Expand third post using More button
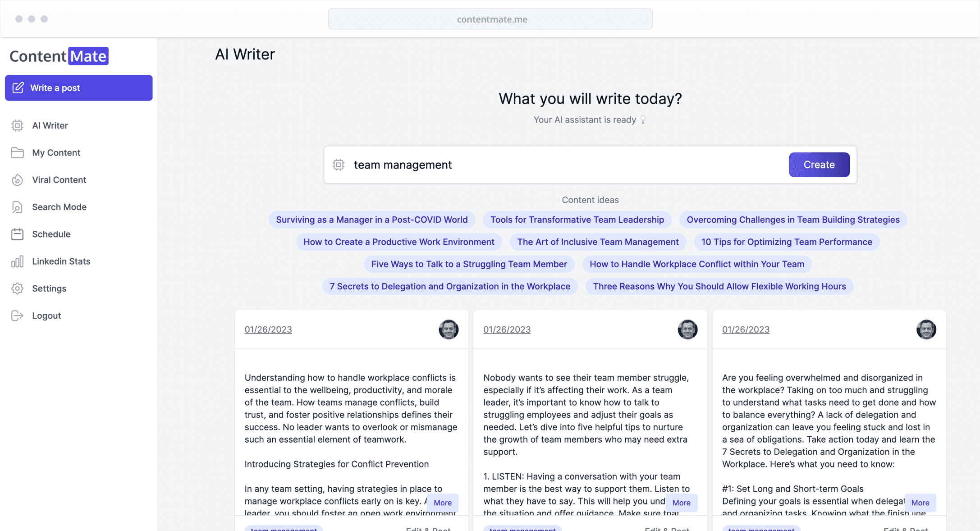 coord(920,503)
